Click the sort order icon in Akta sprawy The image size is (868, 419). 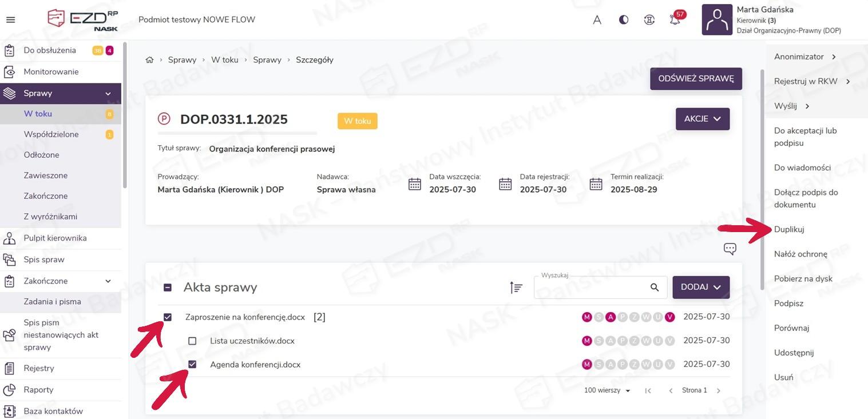click(516, 288)
